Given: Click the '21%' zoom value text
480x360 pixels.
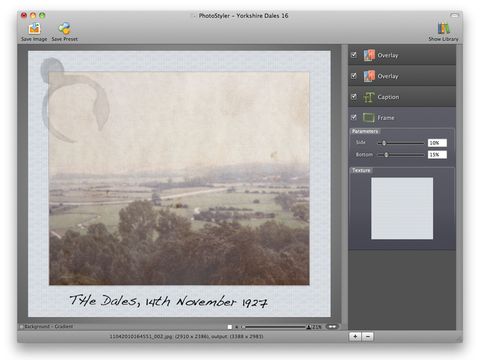Looking at the screenshot, I should (317, 327).
